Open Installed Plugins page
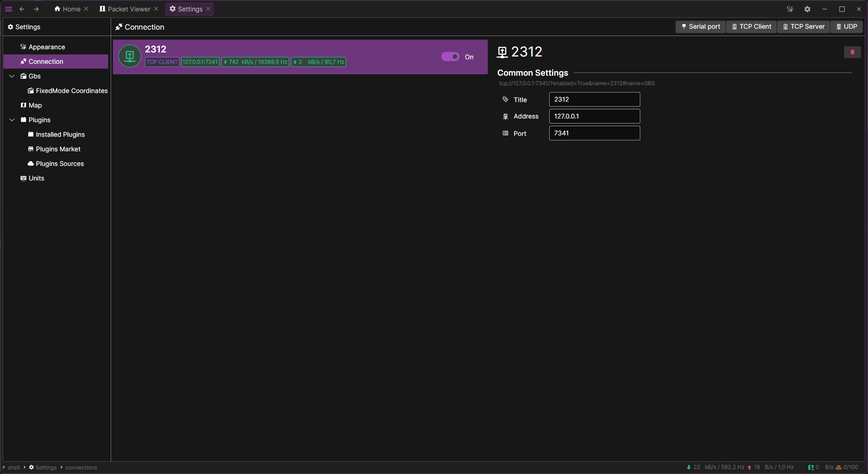The height and width of the screenshot is (474, 868). pyautogui.click(x=56, y=134)
